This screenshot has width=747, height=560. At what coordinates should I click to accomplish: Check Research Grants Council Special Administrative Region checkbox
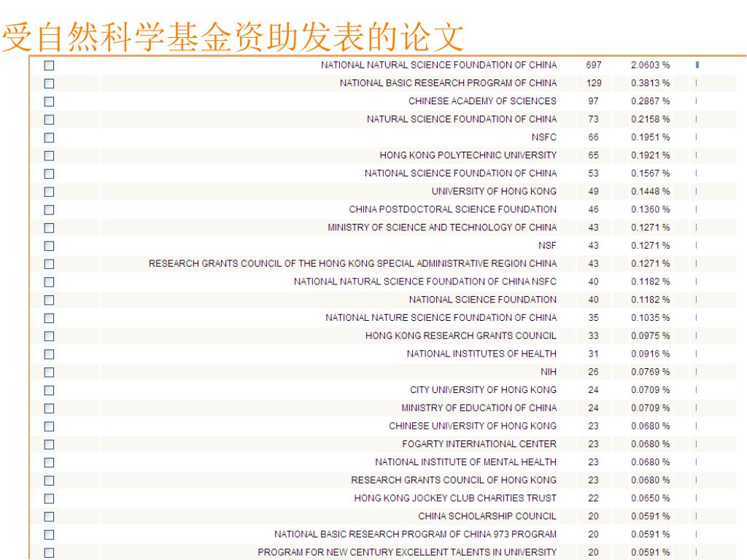(x=49, y=264)
